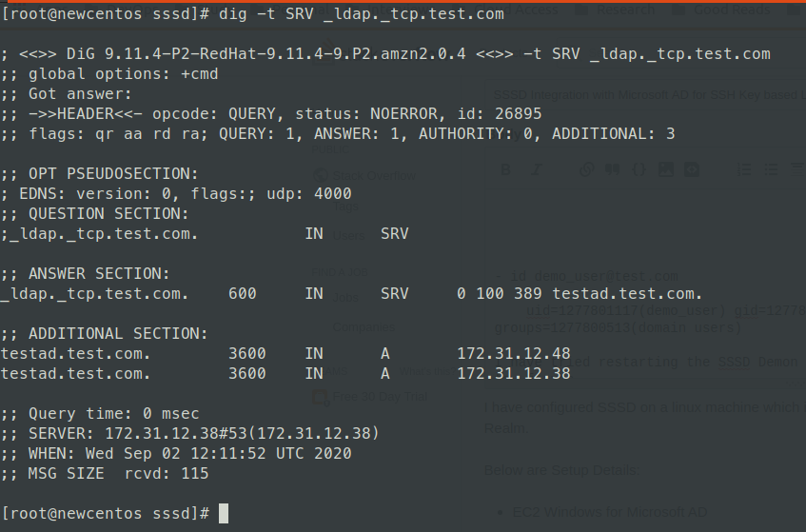Toggle Italic formatting in the editor toolbar
This screenshot has width=806, height=532.
(x=536, y=169)
